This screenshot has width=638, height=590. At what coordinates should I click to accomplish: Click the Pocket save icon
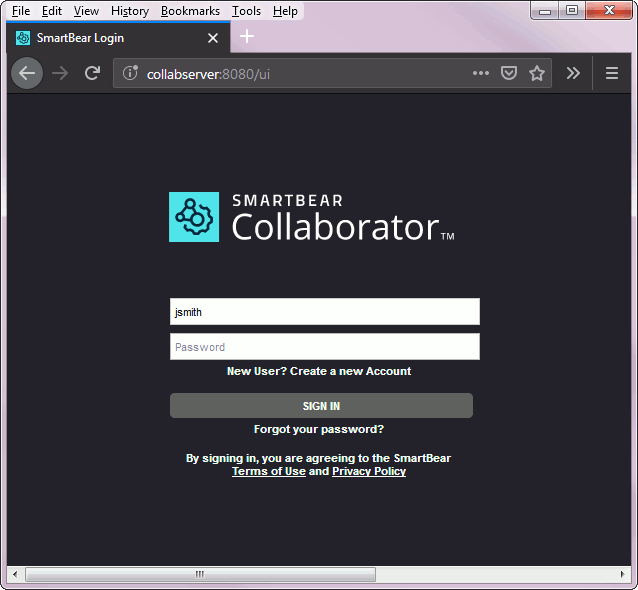509,73
